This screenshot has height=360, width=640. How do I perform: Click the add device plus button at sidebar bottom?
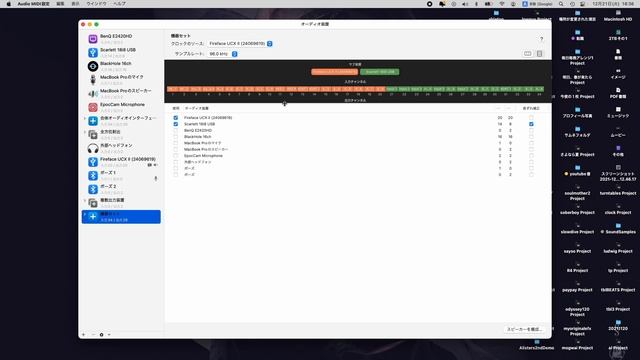[x=84, y=335]
